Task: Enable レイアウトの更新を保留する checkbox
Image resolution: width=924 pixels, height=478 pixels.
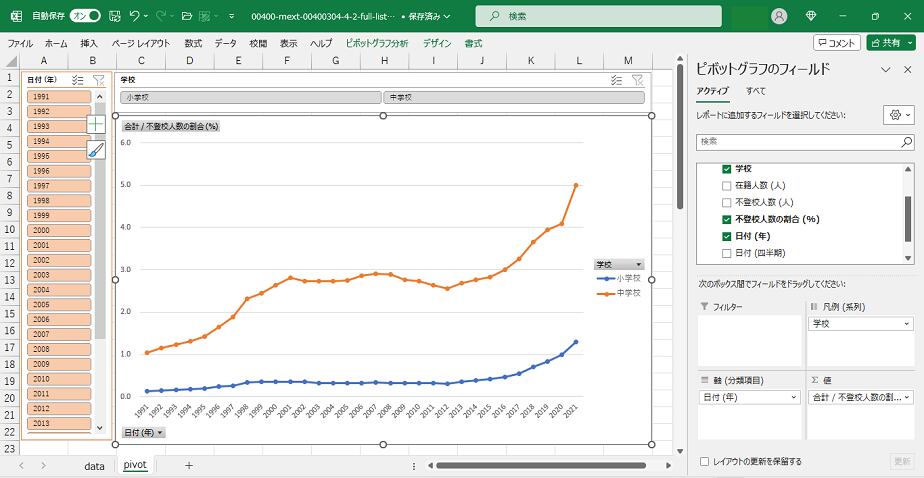Action: coord(705,461)
